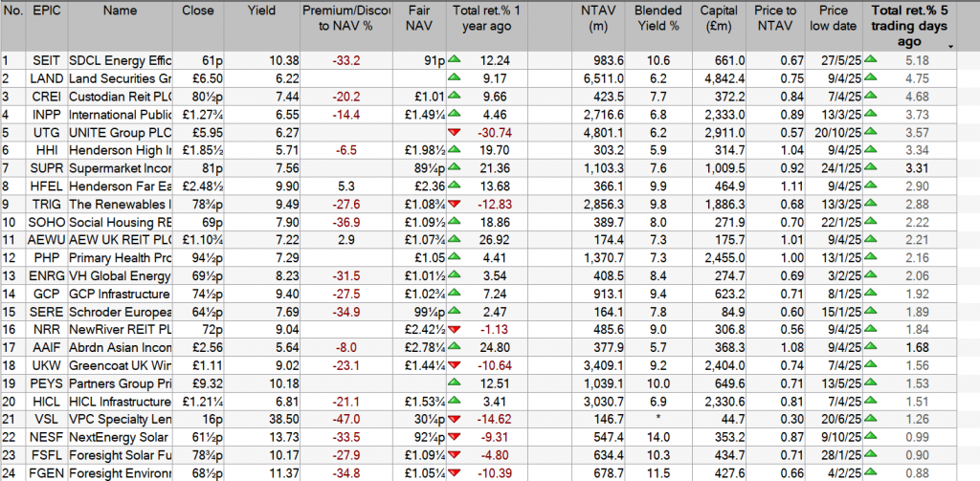
Task: Click the Blended Yield % column header
Action: [658, 18]
